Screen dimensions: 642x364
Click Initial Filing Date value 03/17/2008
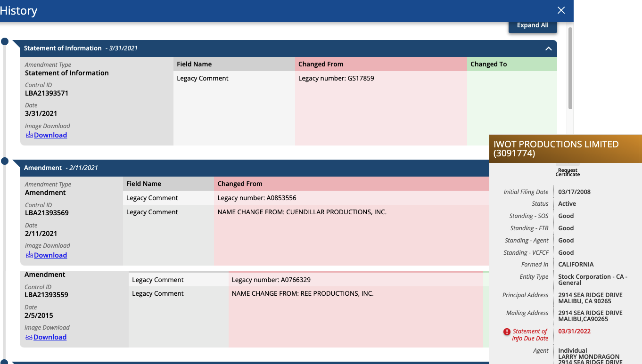pos(574,192)
